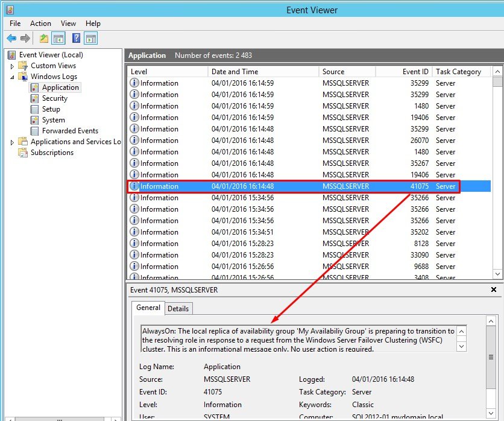Click the Forward arrow toolbar icon
The image size is (504, 421).
25,39
